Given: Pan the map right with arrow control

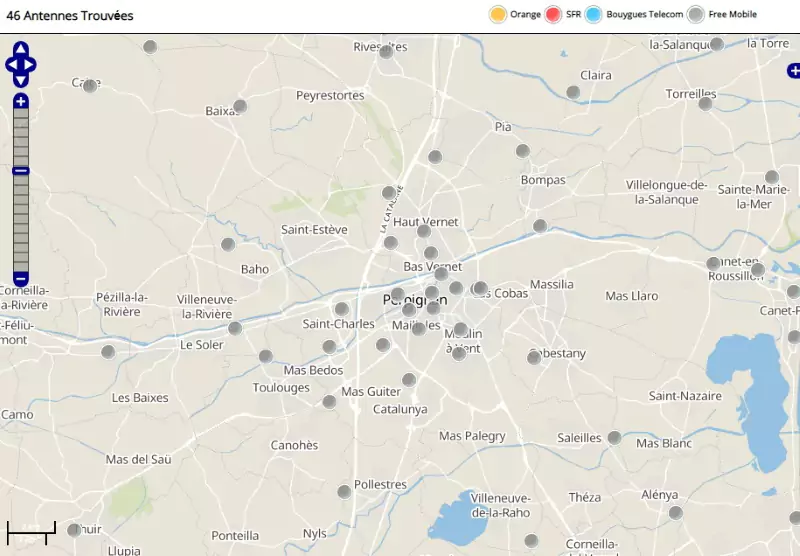Looking at the screenshot, I should pyautogui.click(x=31, y=66).
